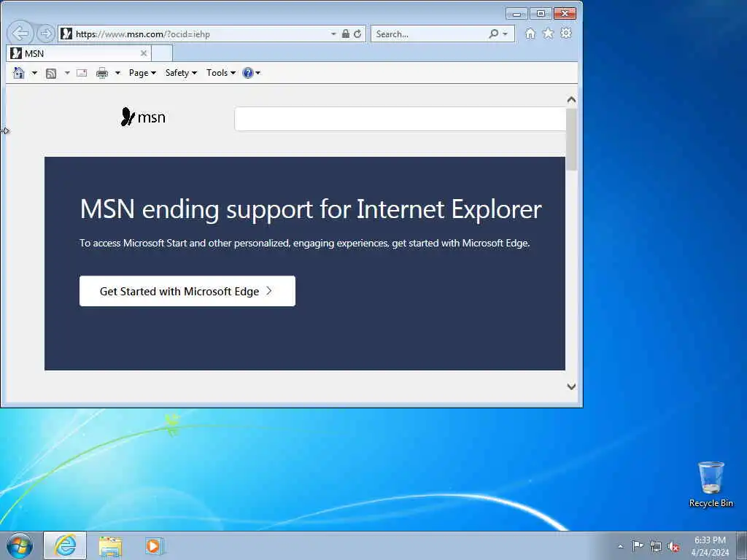Expand Home button dropdown arrow
The image size is (747, 560).
[34, 73]
